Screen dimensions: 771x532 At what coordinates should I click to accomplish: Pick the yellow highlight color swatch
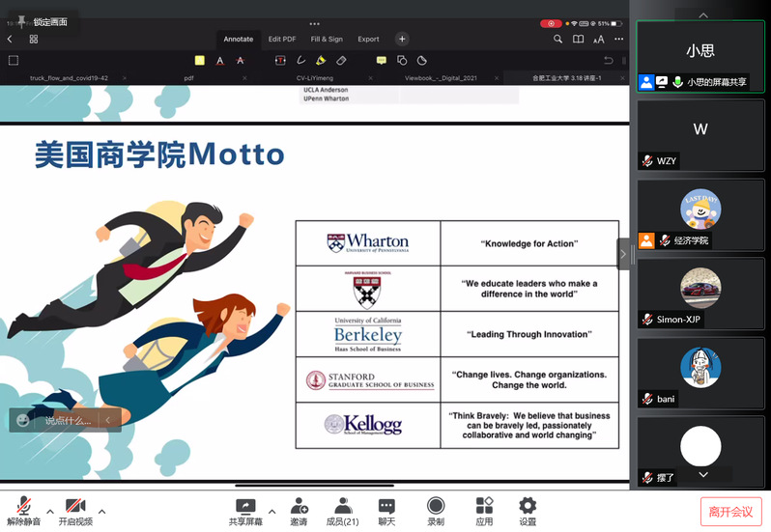[200, 61]
